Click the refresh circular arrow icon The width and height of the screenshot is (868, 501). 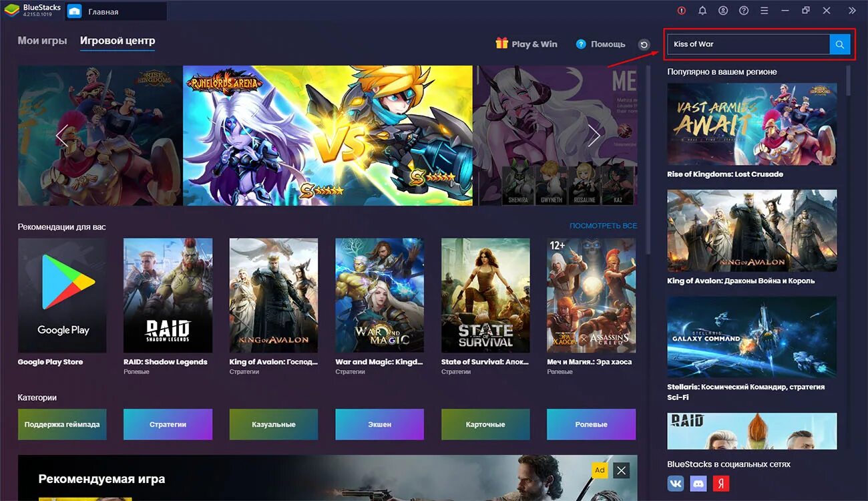644,45
